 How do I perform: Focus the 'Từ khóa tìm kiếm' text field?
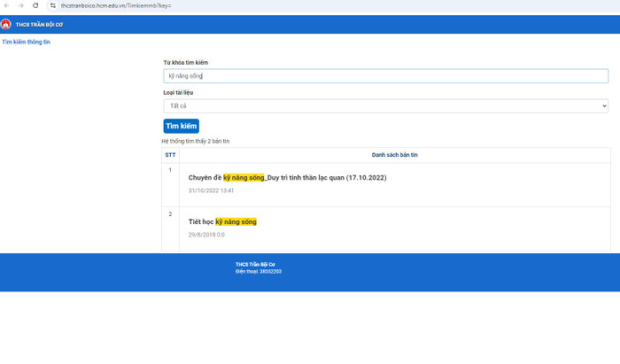click(385, 76)
